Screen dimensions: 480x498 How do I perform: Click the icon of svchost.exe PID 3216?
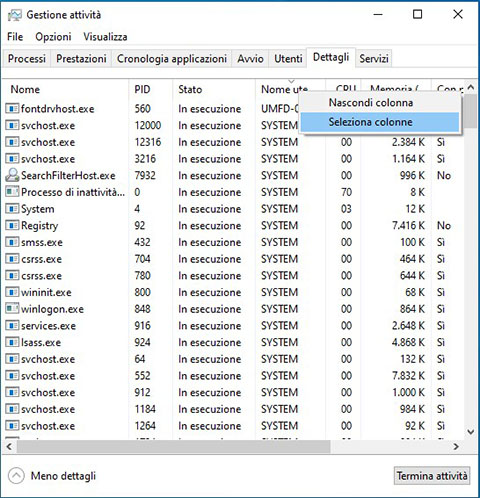12,158
